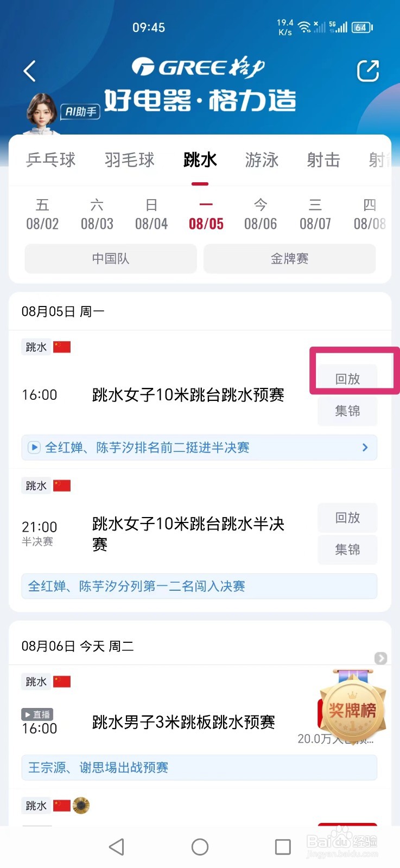Select the 08/04 日 date
Screen dimensions: 400x868
151,214
